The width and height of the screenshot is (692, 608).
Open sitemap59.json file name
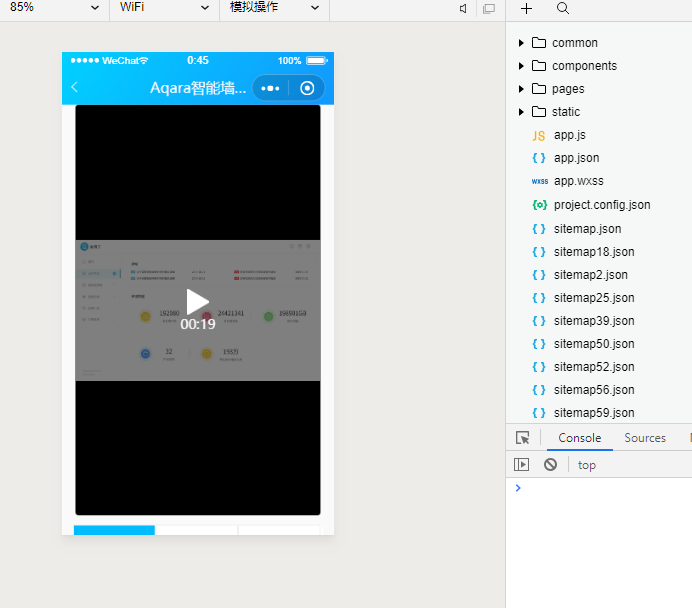[x=594, y=412]
